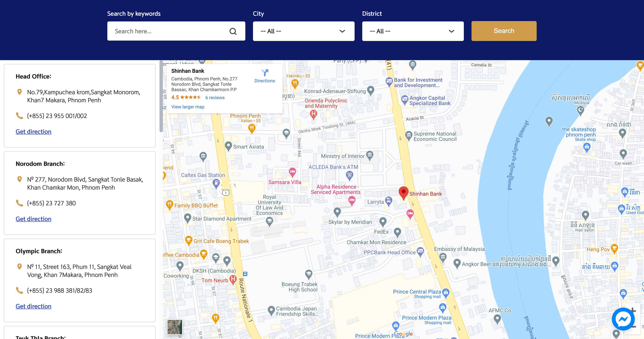The image size is (644, 339).
Task: Open the View larger map link
Action: point(187,107)
